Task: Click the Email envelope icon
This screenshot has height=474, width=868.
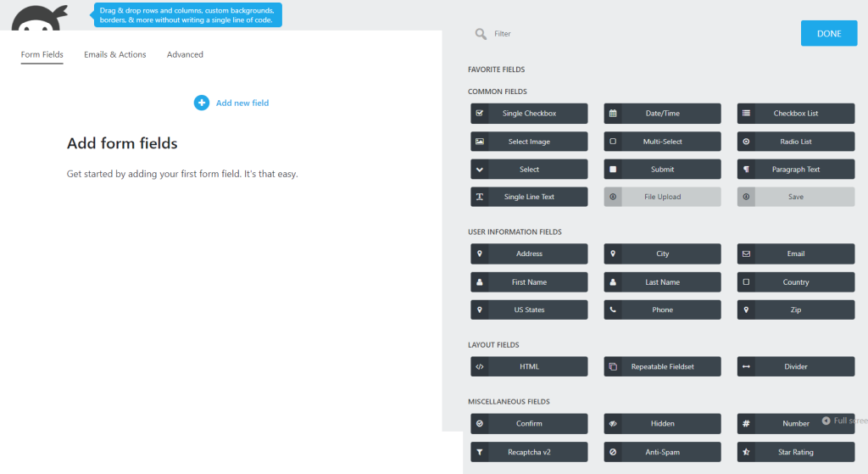Action: coord(746,254)
